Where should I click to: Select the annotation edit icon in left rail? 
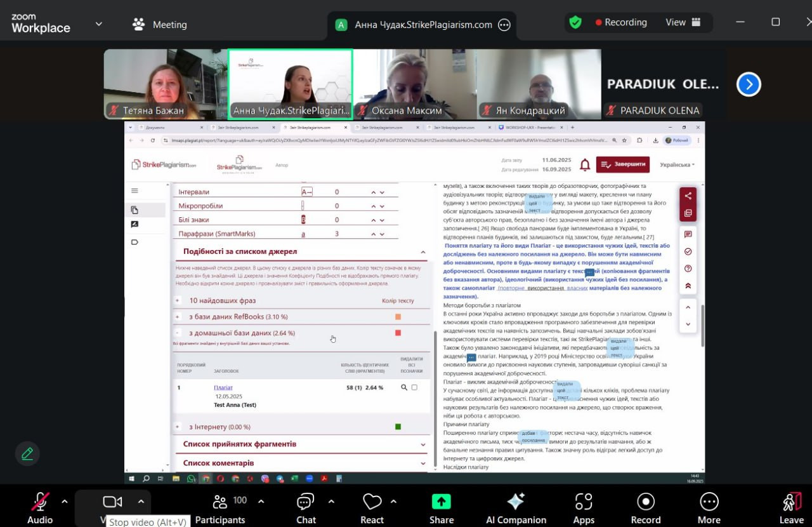point(134,224)
